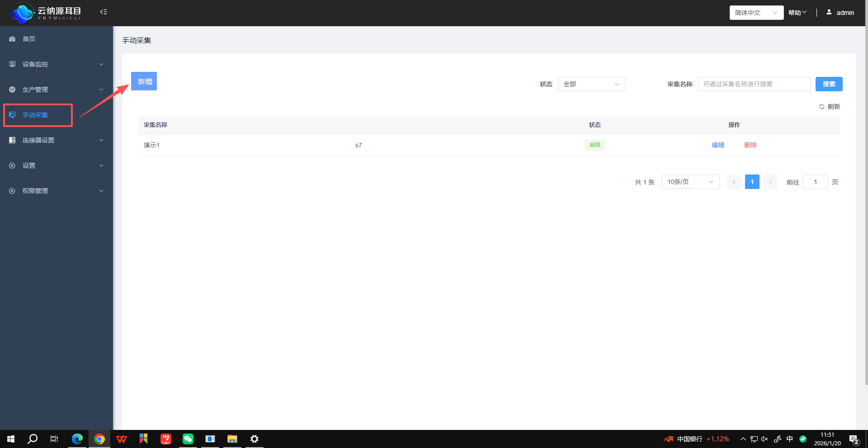This screenshot has height=448, width=868.
Task: Click the 采集名称 search input field
Action: [754, 84]
